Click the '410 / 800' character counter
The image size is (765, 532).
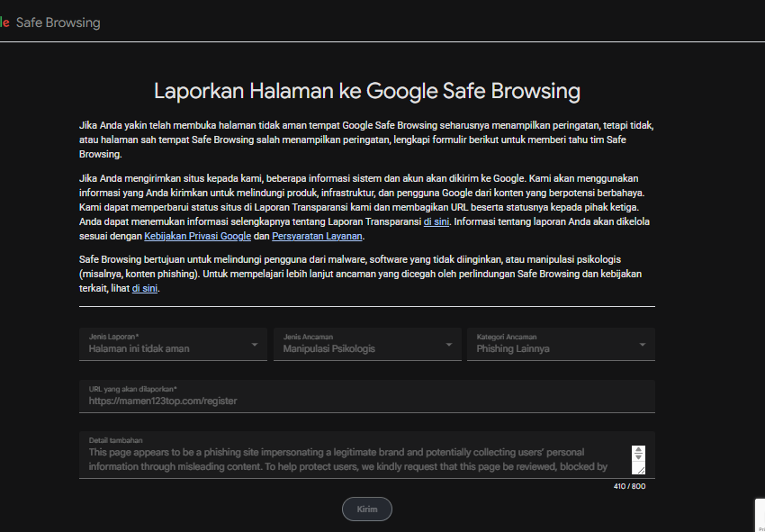(629, 487)
